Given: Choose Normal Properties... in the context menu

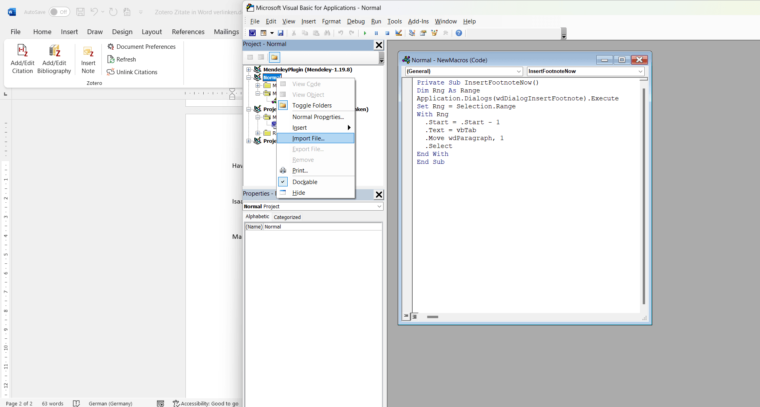Looking at the screenshot, I should click(x=316, y=117).
